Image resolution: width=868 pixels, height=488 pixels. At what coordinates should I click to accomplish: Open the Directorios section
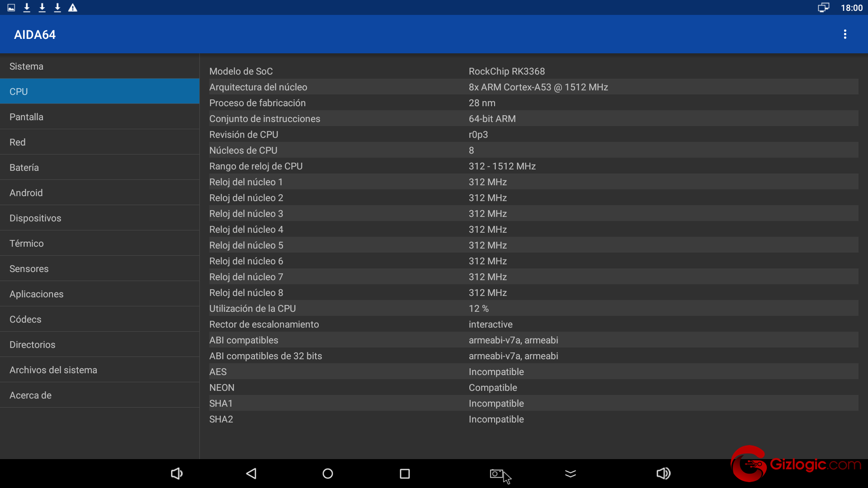[99, 344]
